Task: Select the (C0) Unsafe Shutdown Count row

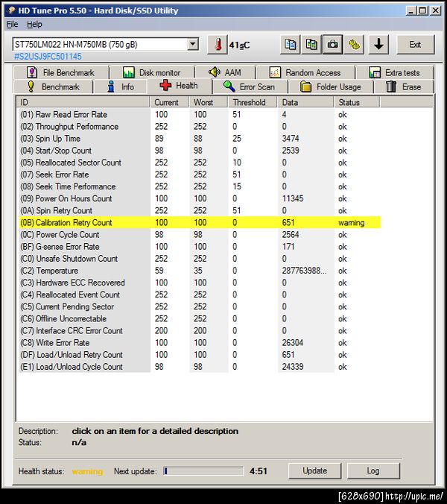Action: point(200,259)
